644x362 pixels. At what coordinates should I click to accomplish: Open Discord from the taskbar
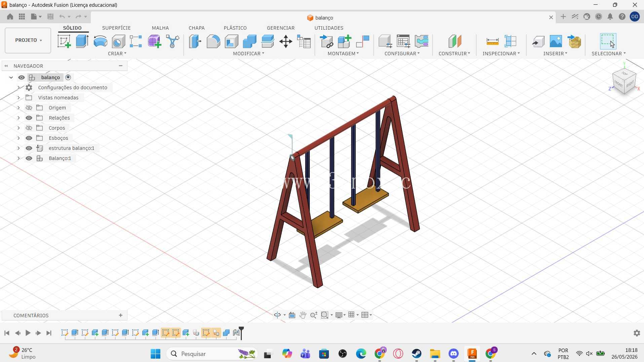click(453, 354)
